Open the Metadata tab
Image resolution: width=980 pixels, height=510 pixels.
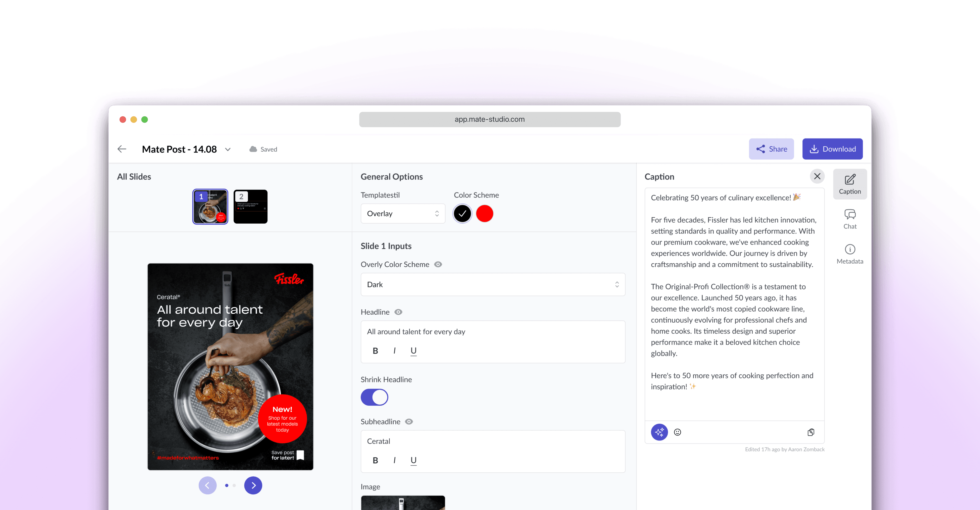coord(850,254)
